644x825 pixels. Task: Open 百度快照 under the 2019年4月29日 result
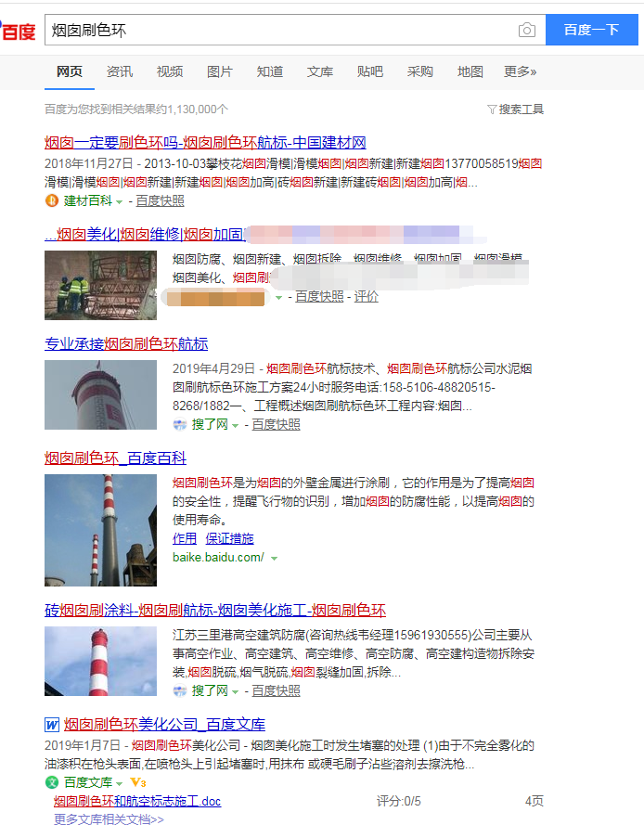click(x=276, y=425)
